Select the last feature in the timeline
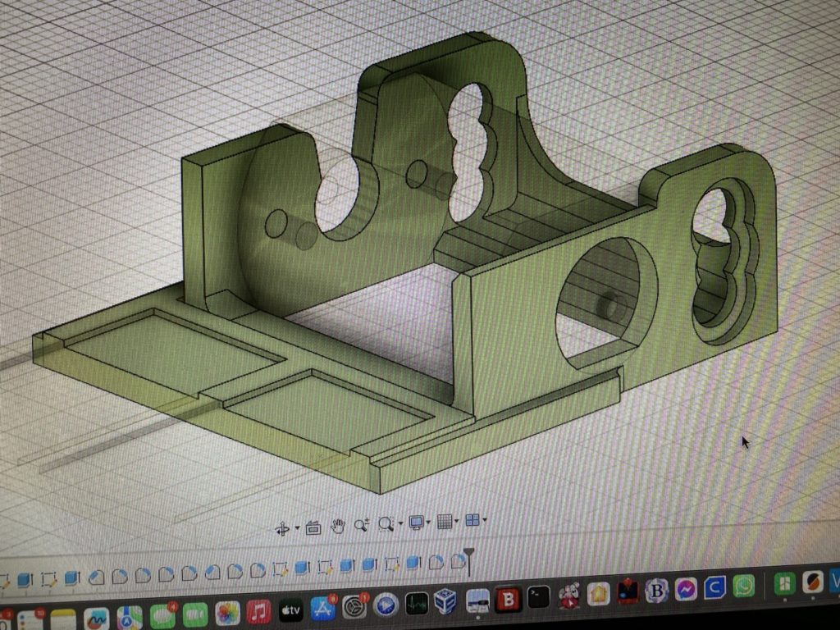 [x=458, y=562]
